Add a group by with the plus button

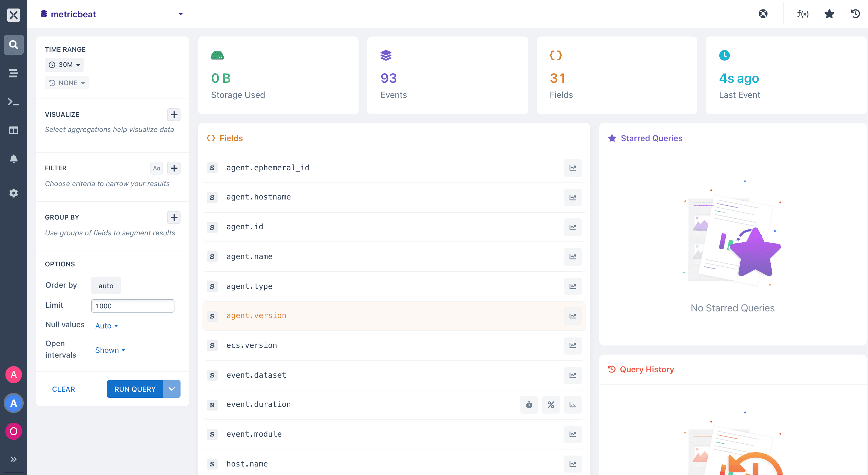click(174, 217)
